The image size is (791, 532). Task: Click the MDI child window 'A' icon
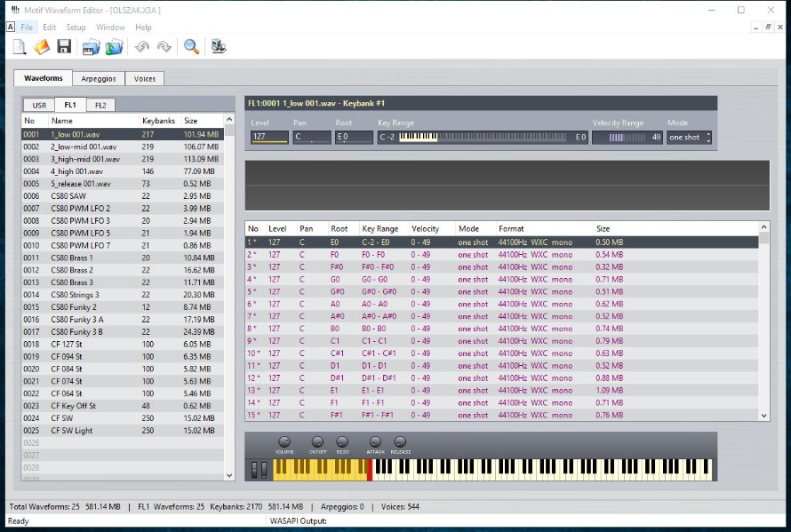click(x=11, y=27)
